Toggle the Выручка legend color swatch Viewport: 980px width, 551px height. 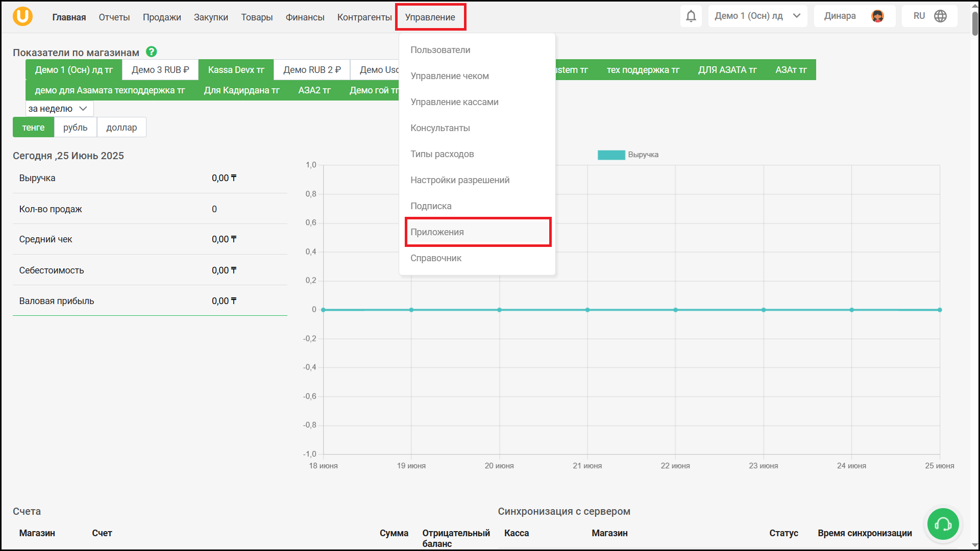(x=611, y=155)
